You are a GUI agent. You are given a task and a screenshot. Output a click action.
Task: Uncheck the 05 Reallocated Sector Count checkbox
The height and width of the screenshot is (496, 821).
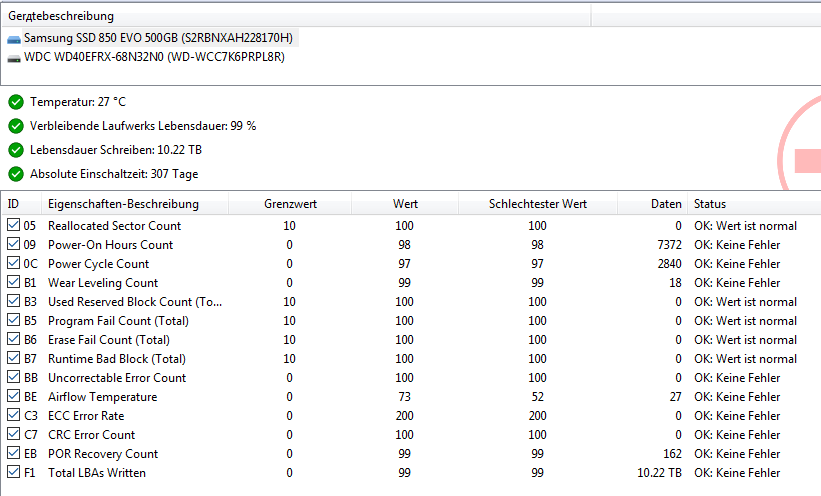(14, 225)
